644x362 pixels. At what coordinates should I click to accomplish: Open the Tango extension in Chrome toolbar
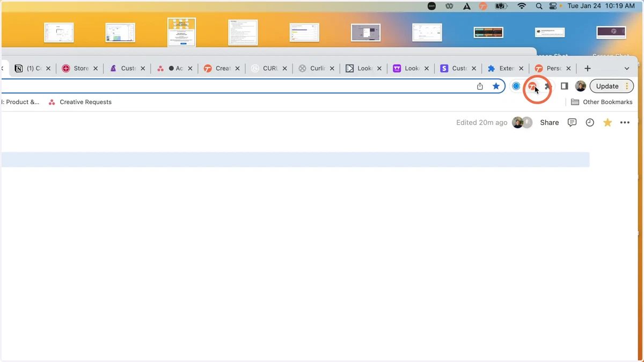click(532, 86)
